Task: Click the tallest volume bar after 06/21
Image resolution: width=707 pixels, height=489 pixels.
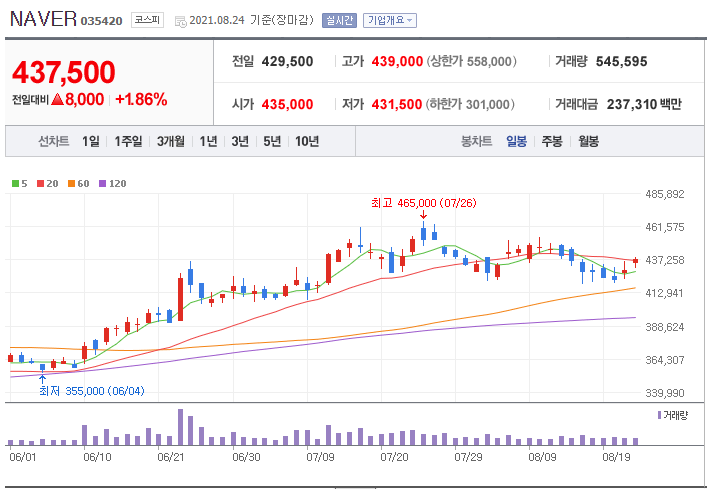Action: (x=180, y=427)
